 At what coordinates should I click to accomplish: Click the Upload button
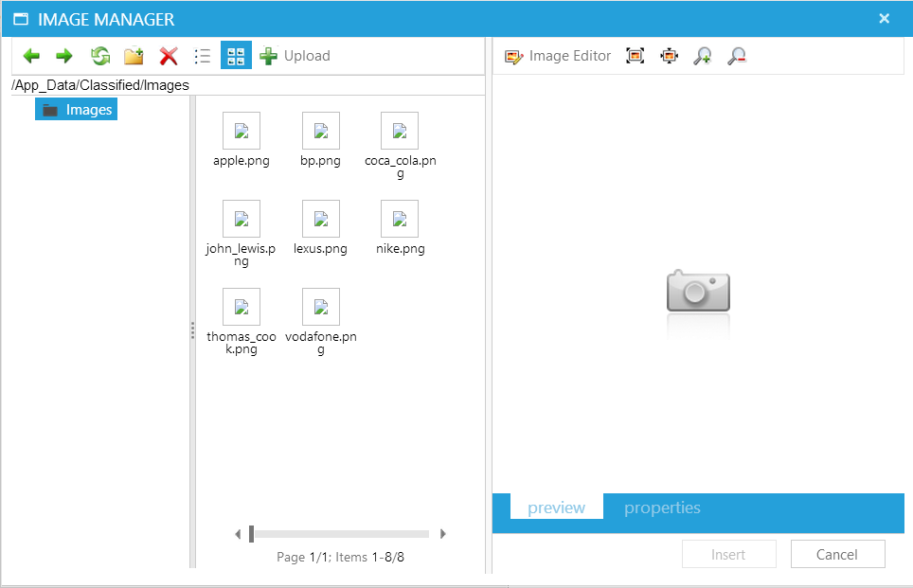tap(295, 56)
